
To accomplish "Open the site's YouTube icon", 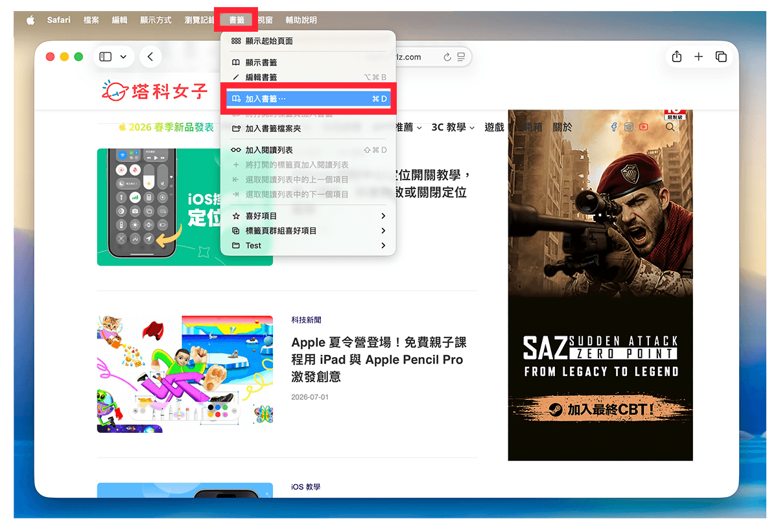I will pyautogui.click(x=643, y=128).
